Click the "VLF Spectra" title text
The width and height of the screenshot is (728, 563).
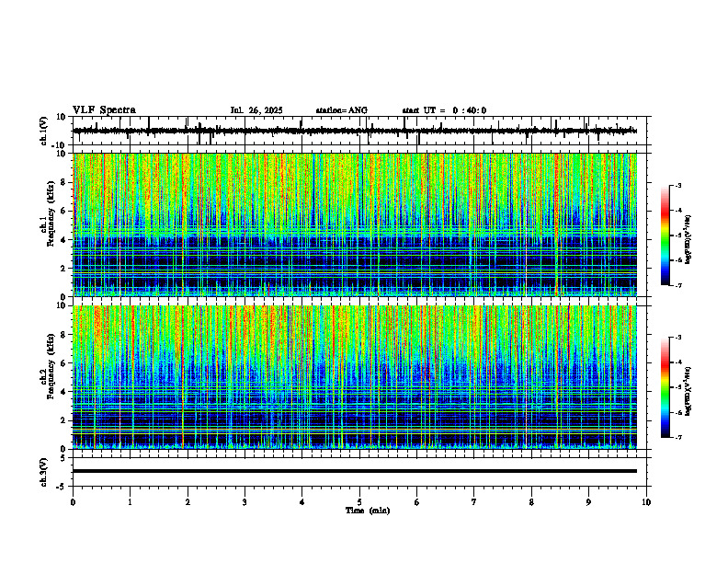point(104,110)
